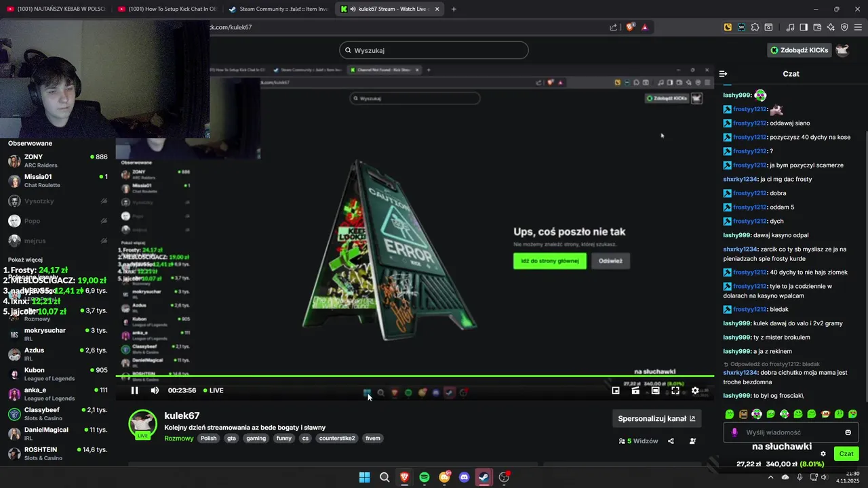Seek on the green stream progress bar
868x488 pixels.
point(415,375)
